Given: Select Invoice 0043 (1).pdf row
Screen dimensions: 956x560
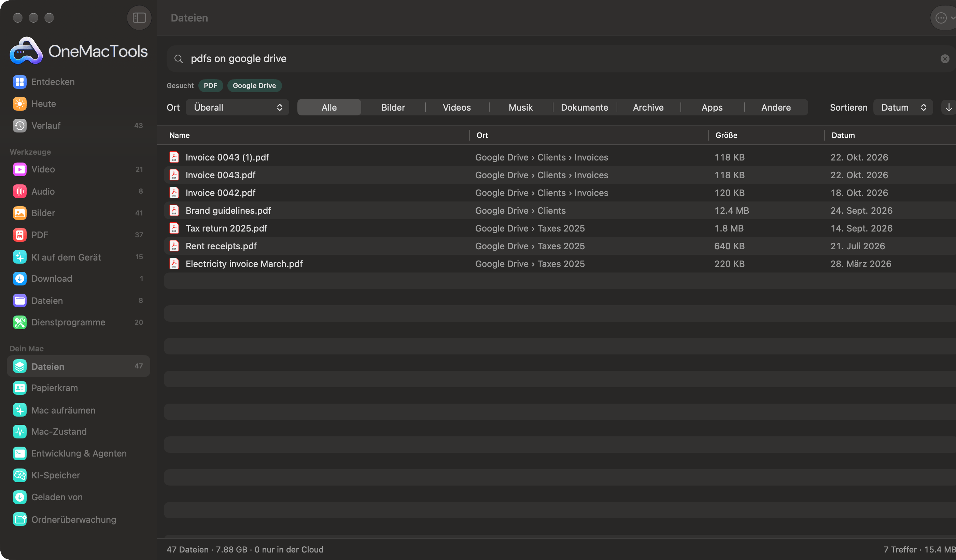Looking at the screenshot, I should tap(560, 157).
